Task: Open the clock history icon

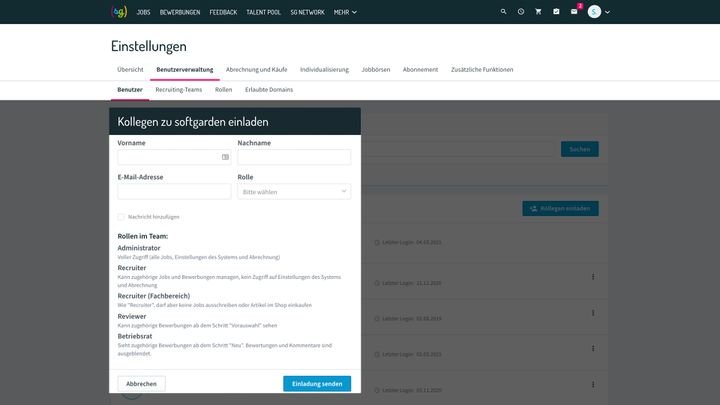Action: [521, 12]
